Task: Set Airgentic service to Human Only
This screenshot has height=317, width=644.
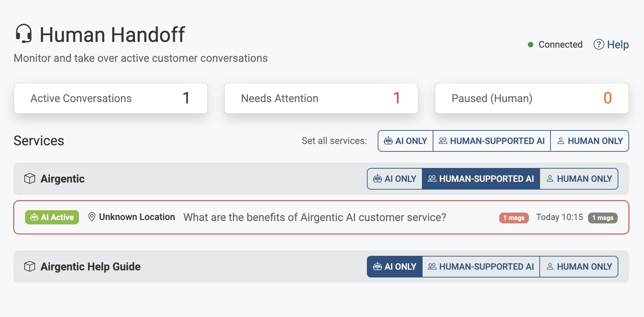Action: pyautogui.click(x=579, y=179)
